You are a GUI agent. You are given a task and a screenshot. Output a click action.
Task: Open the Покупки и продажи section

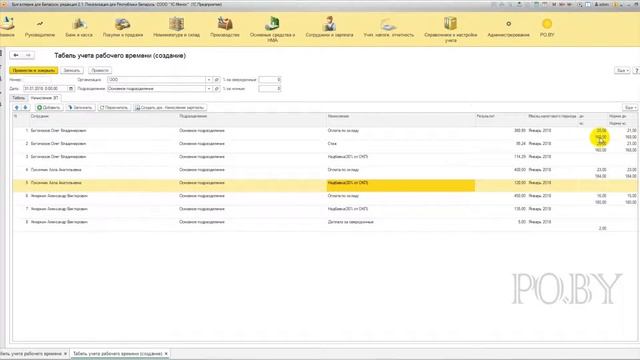pos(122,28)
